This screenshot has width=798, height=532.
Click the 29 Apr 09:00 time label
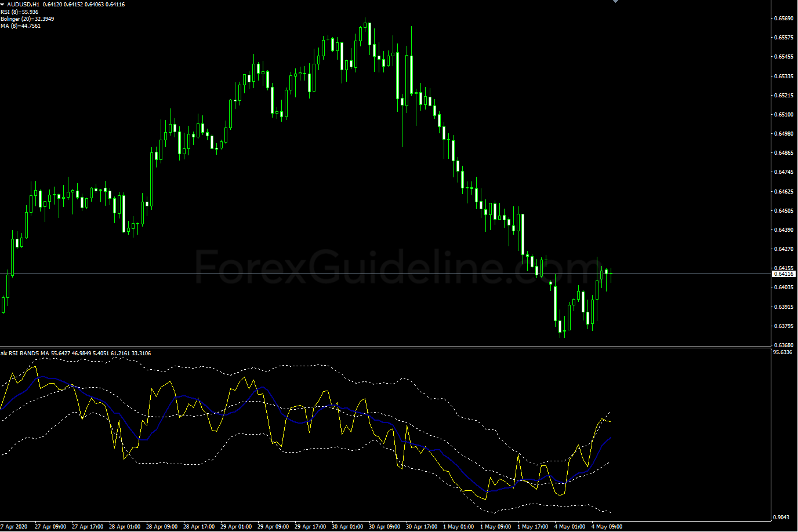click(273, 527)
